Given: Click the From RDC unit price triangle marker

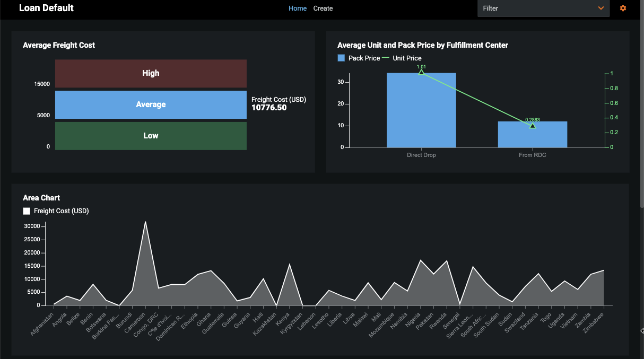Looking at the screenshot, I should point(533,126).
